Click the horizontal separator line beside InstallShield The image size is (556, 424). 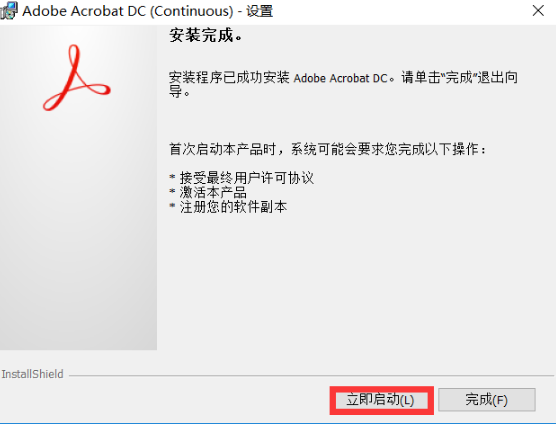point(311,375)
